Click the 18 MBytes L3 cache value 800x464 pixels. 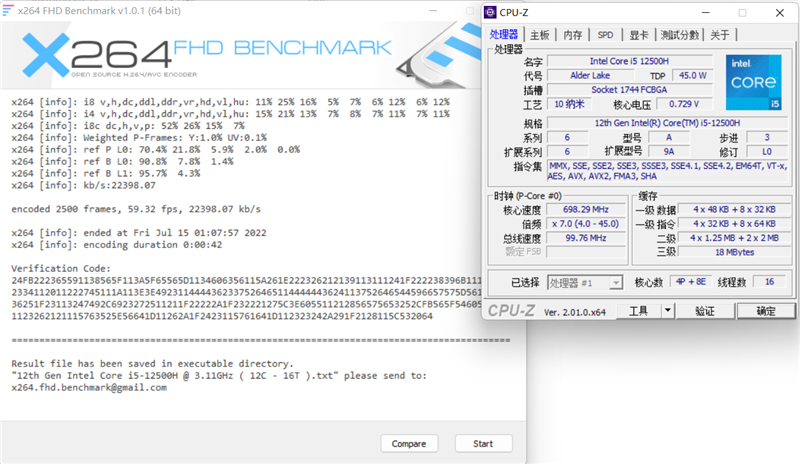click(x=734, y=252)
